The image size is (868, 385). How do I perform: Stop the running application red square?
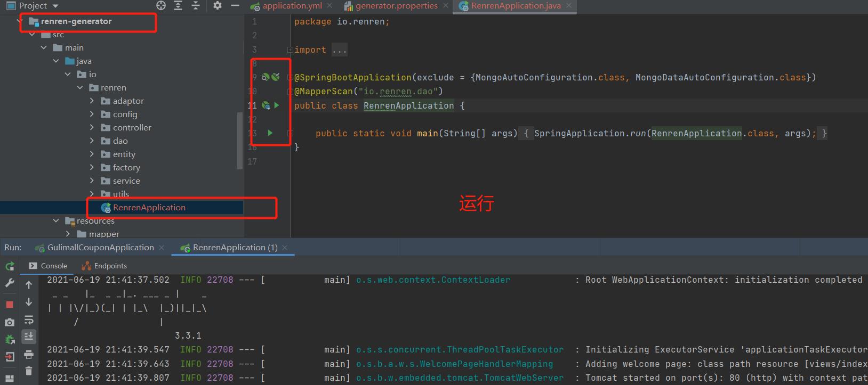click(10, 304)
